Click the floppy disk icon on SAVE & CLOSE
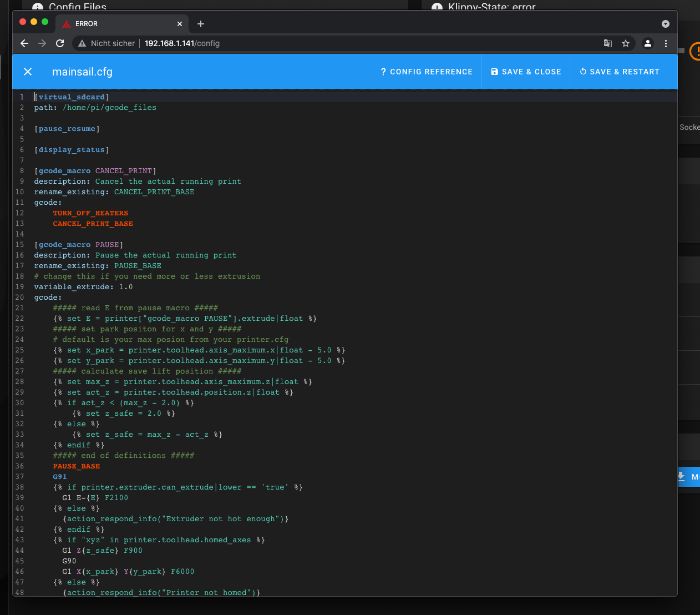Viewport: 700px width, 615px height. pyautogui.click(x=494, y=71)
